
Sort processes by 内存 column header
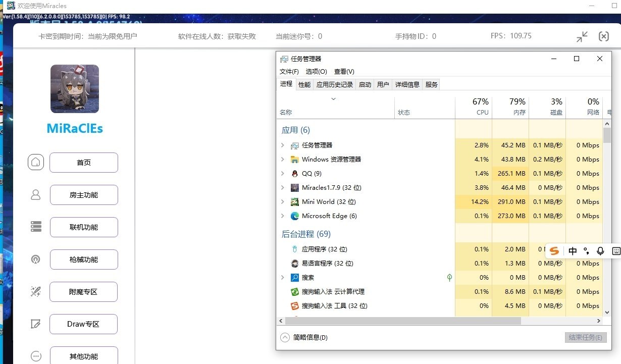tap(510, 107)
